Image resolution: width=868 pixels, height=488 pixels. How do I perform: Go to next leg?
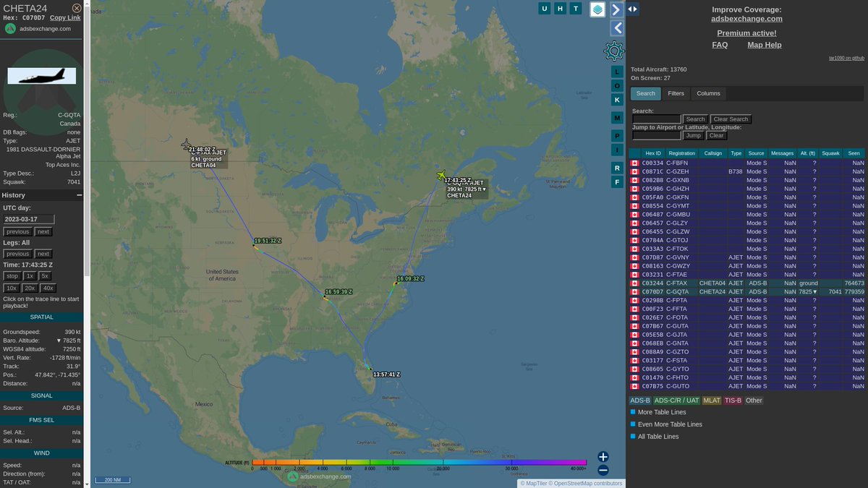(43, 254)
